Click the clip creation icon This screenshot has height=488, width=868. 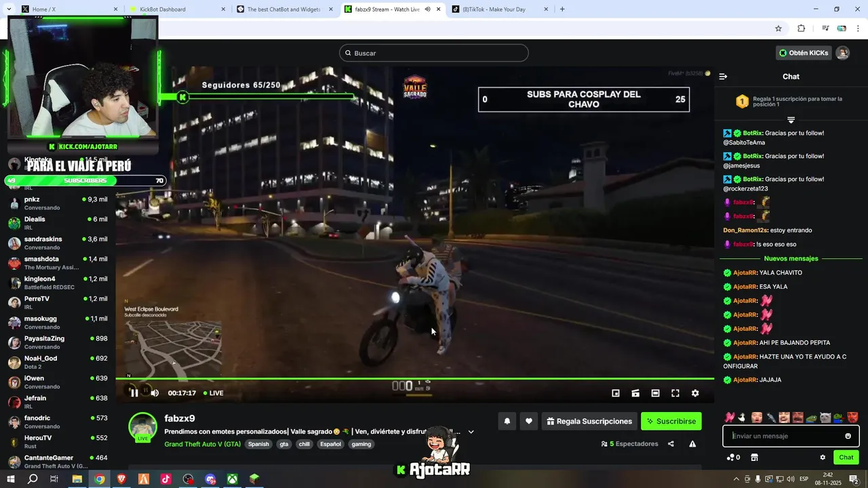pos(635,393)
